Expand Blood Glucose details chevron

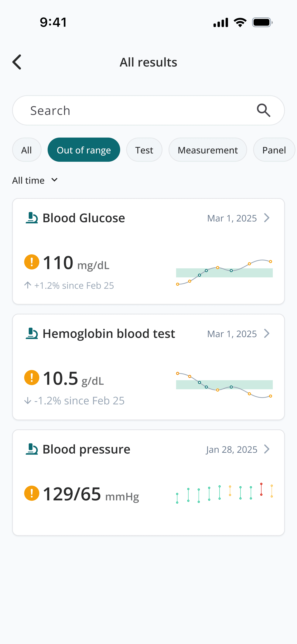click(267, 218)
